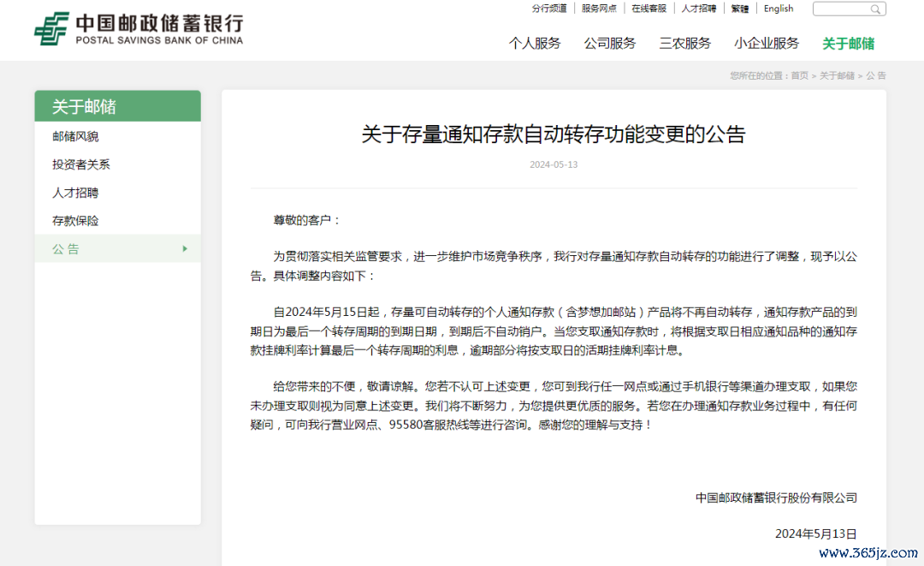Click the announcement title heading

coord(554,134)
